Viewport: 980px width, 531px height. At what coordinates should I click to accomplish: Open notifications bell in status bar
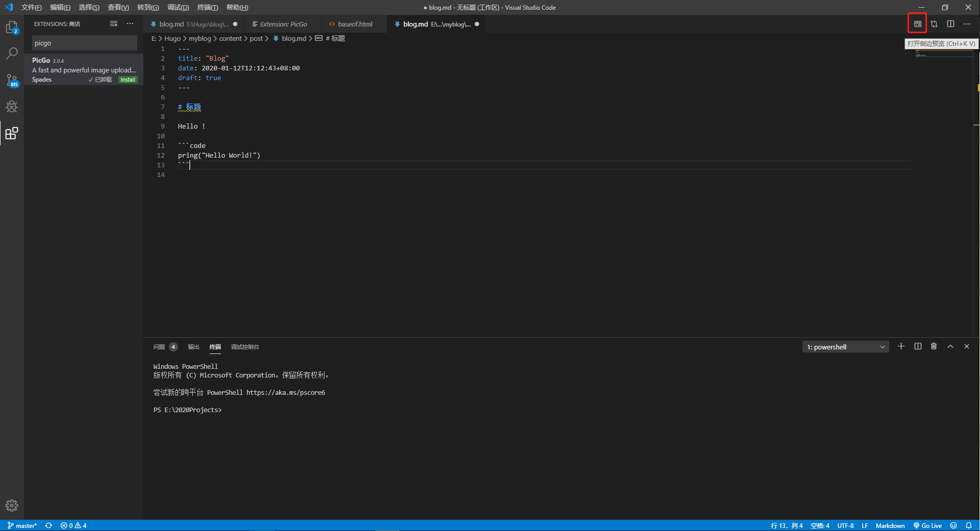coord(969,525)
